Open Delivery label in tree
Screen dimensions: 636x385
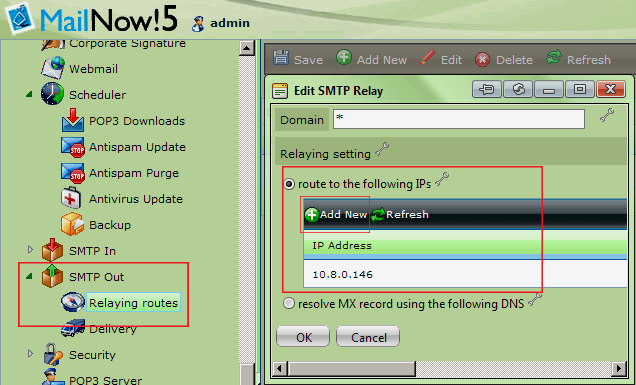[113, 329]
